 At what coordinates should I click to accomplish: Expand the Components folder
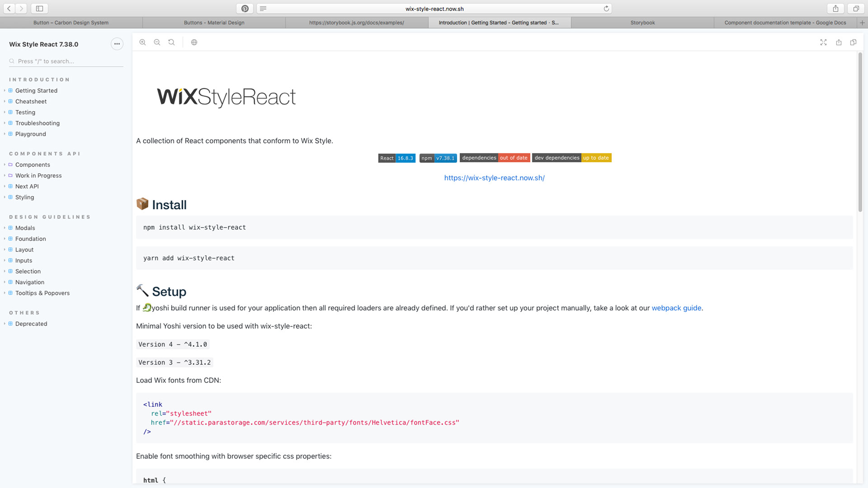coord(33,164)
